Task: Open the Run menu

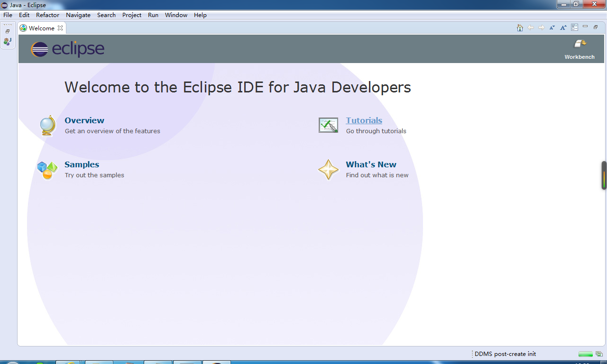Action: (x=153, y=15)
